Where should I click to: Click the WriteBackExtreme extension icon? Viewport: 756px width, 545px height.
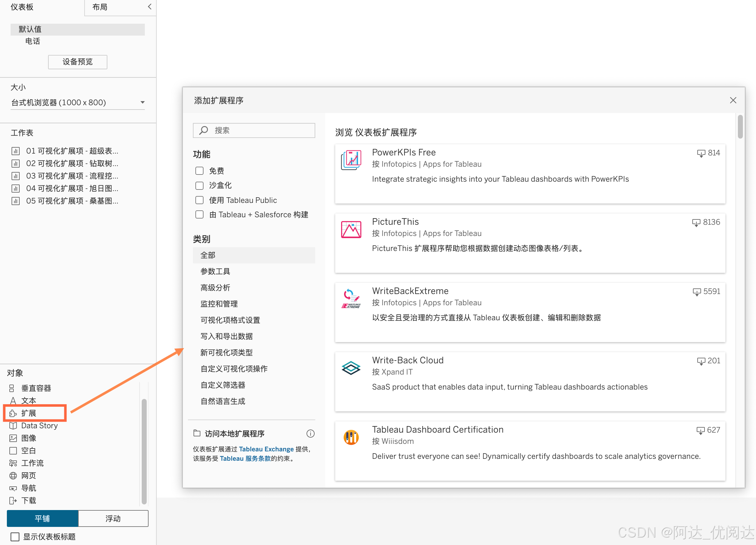[351, 299]
